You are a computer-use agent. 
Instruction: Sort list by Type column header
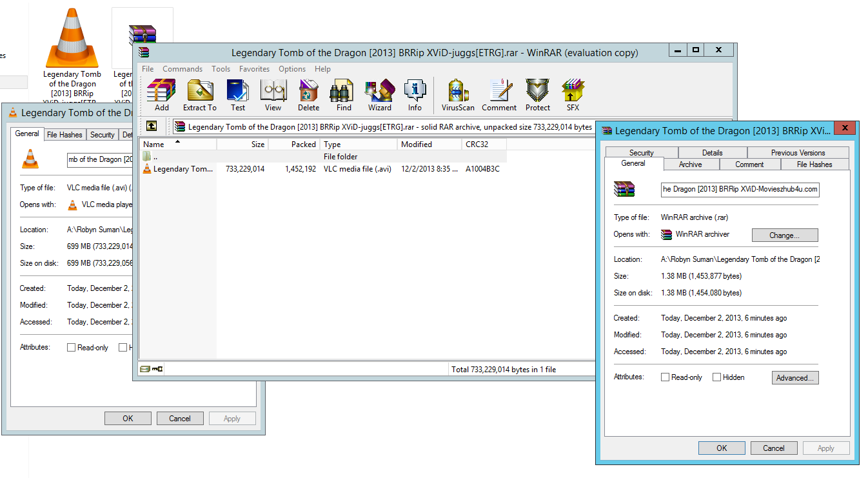[x=359, y=144]
